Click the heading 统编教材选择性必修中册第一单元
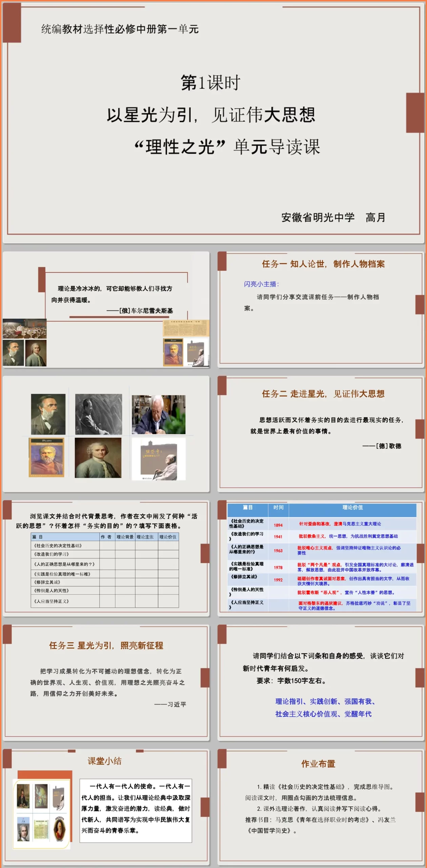427x868 pixels. pyautogui.click(x=120, y=29)
